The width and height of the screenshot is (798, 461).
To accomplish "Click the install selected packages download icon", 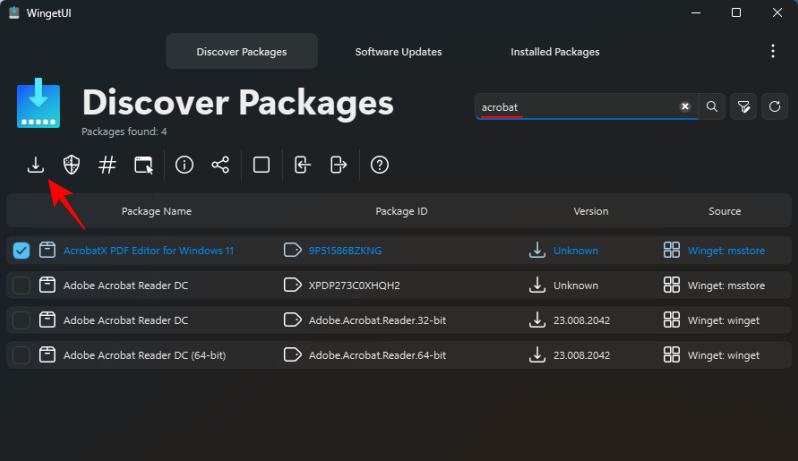I will point(35,165).
